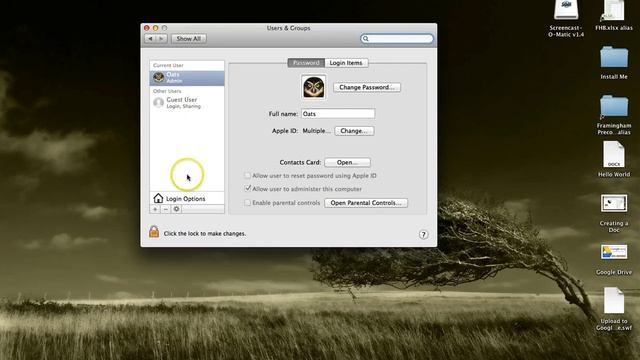Click the magnifier icon in search field
The width and height of the screenshot is (640, 360).
point(366,39)
